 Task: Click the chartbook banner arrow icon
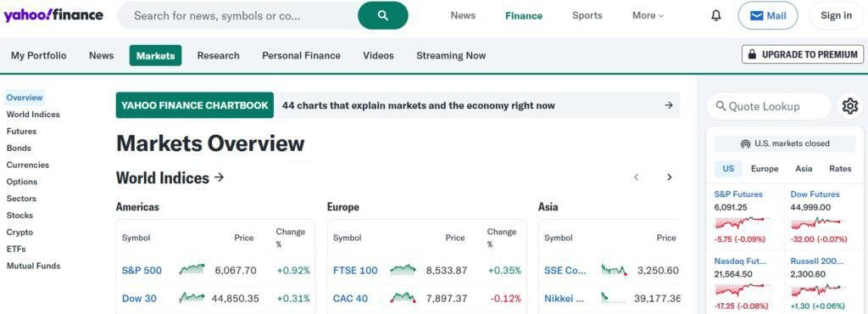[x=669, y=105]
